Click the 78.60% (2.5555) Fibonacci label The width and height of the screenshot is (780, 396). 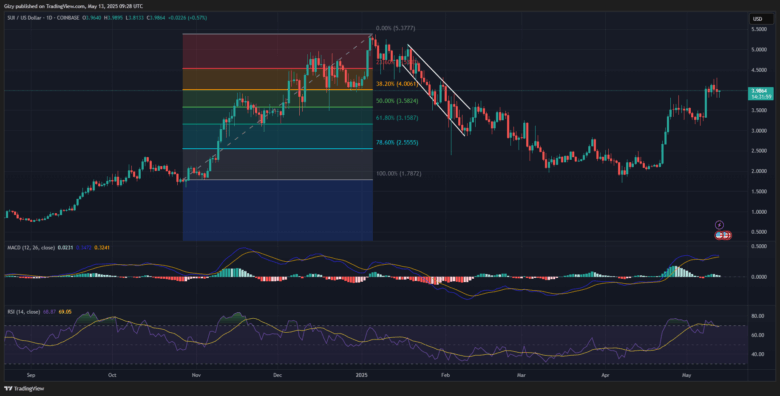[x=397, y=142]
